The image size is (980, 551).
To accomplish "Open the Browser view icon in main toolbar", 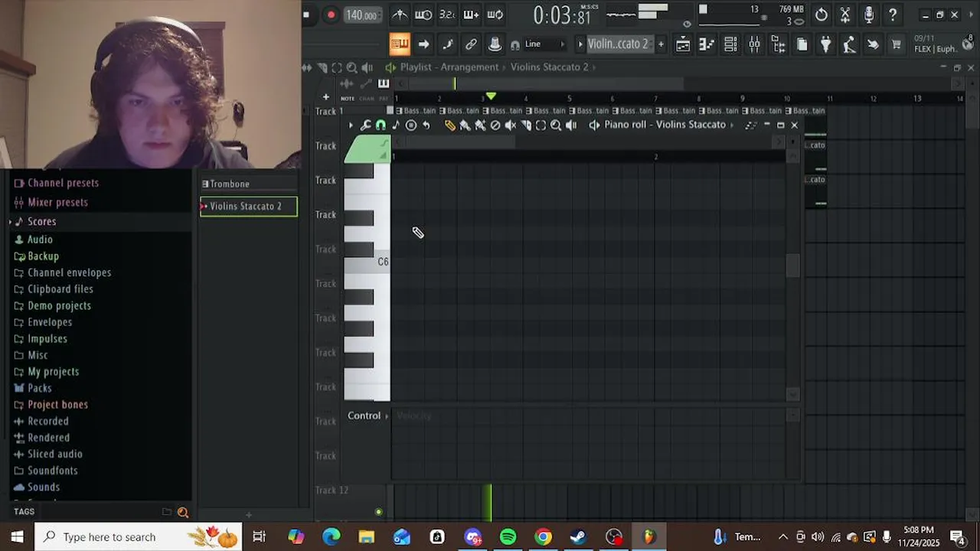I will click(x=778, y=44).
